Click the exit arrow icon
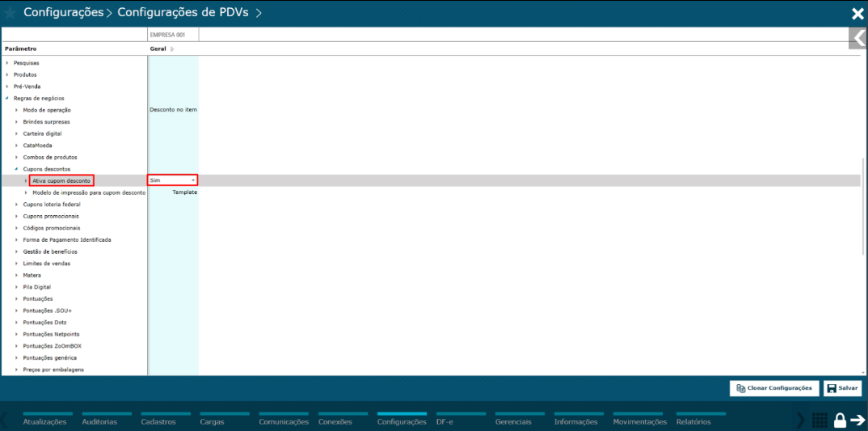This screenshot has height=431, width=868. tap(857, 420)
